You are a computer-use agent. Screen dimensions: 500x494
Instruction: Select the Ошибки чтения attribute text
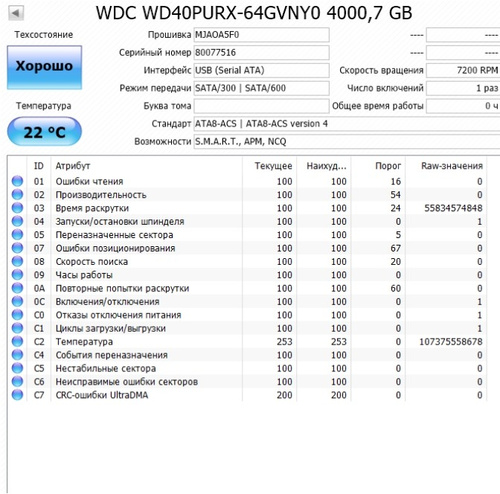(89, 181)
